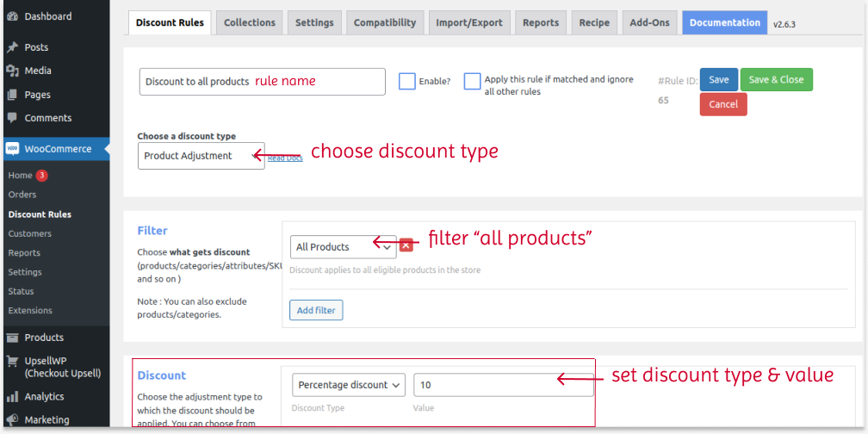Click the Posts pin icon
The image size is (868, 434).
12,47
